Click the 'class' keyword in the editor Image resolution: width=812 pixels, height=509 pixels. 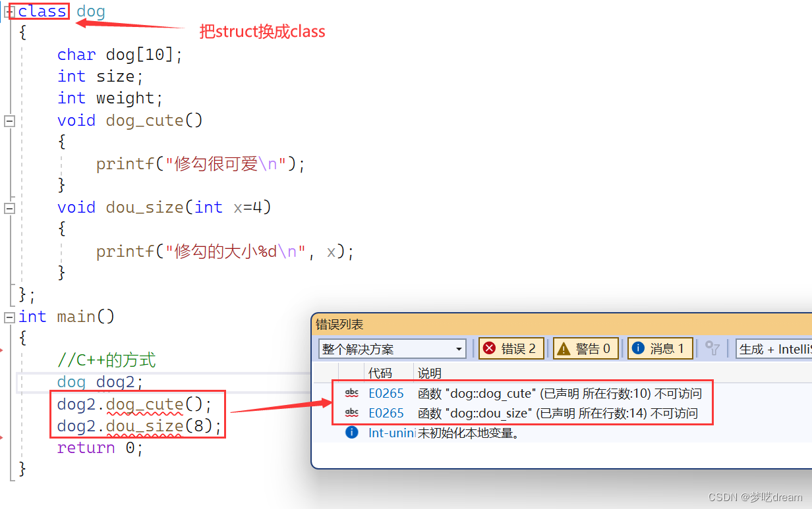pos(42,11)
